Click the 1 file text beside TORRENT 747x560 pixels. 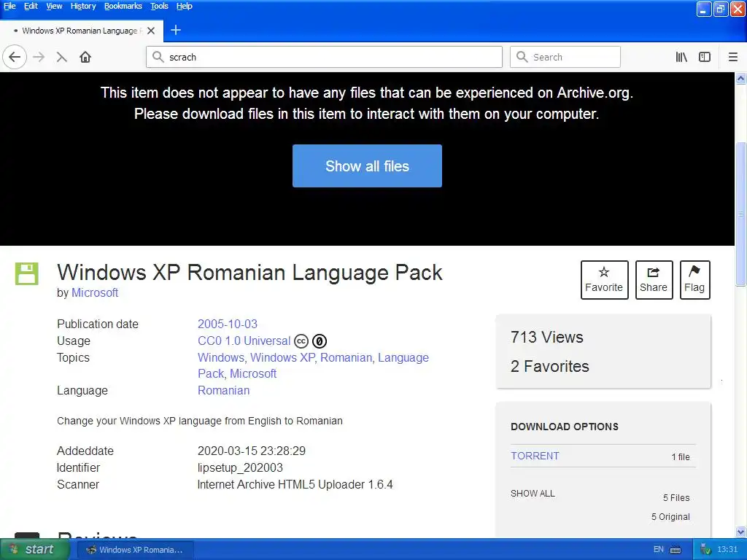[681, 456]
